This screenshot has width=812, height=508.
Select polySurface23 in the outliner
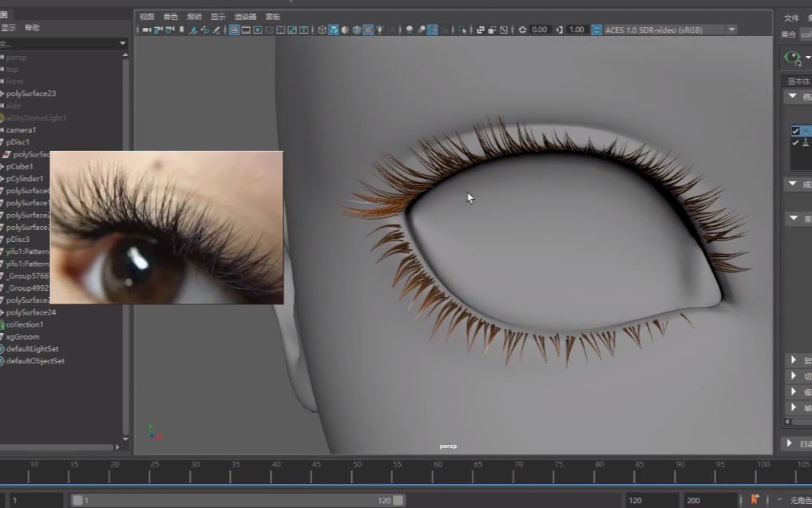click(31, 93)
